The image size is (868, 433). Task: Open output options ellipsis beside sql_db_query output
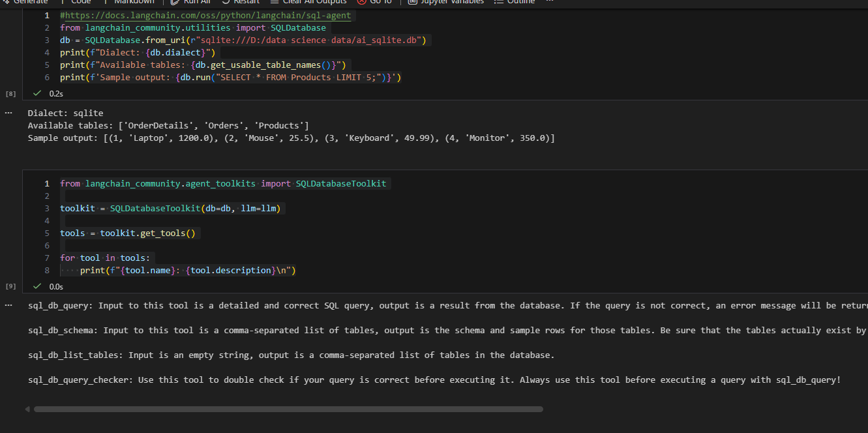point(8,305)
